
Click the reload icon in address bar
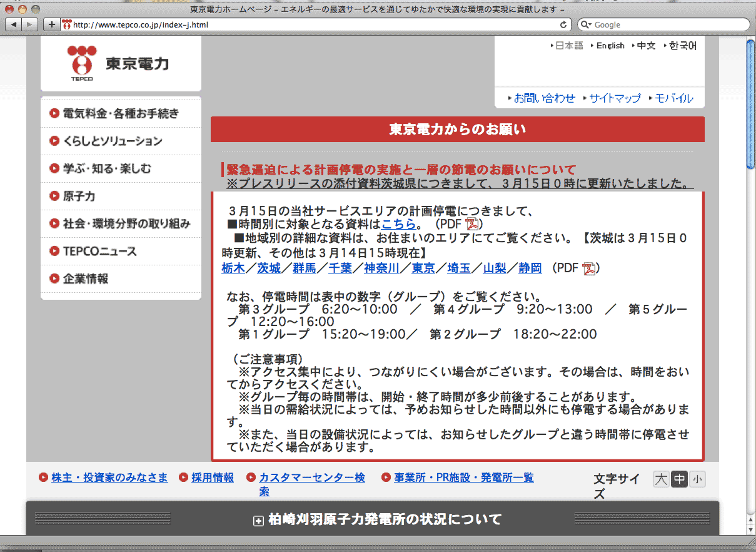(x=564, y=24)
